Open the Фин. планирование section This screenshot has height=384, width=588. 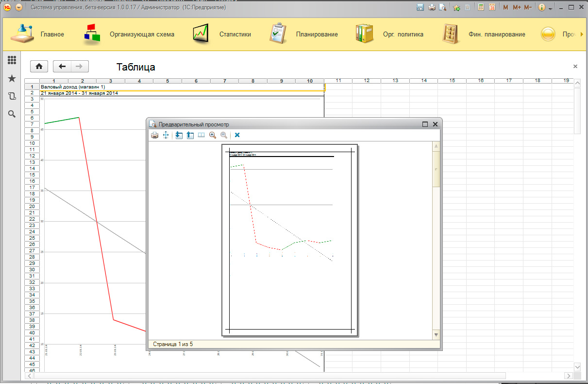tap(484, 35)
